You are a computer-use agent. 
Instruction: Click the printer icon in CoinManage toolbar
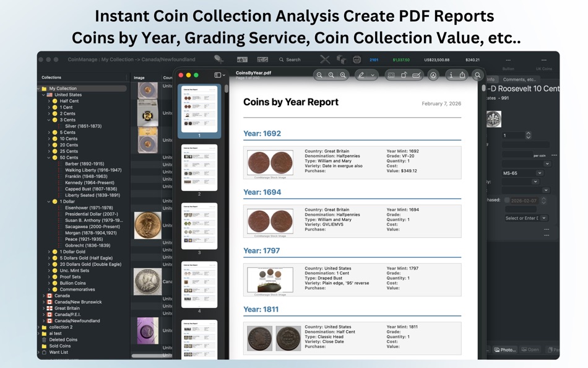coord(357,59)
